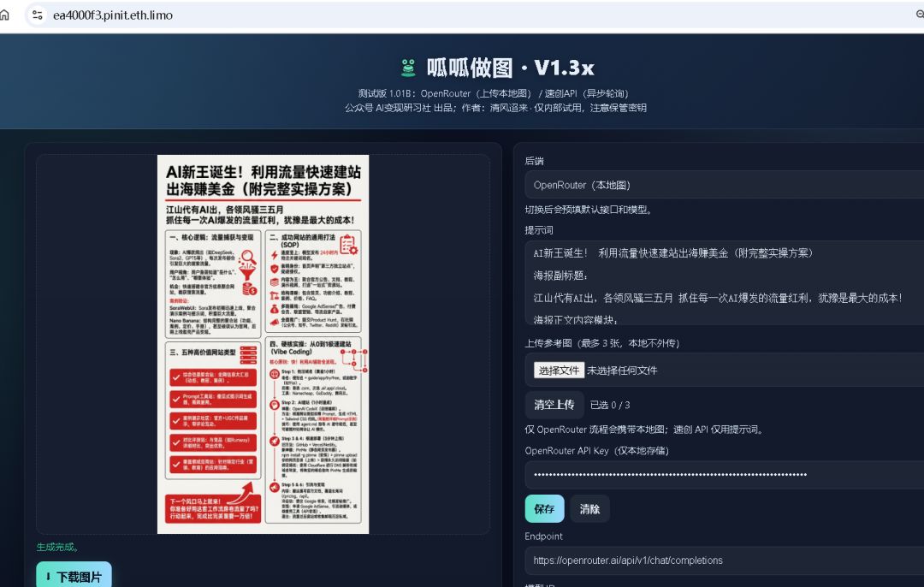The height and width of the screenshot is (587, 924).
Task: Click the 呱呱做图 · V1.3x title
Action: tap(510, 68)
